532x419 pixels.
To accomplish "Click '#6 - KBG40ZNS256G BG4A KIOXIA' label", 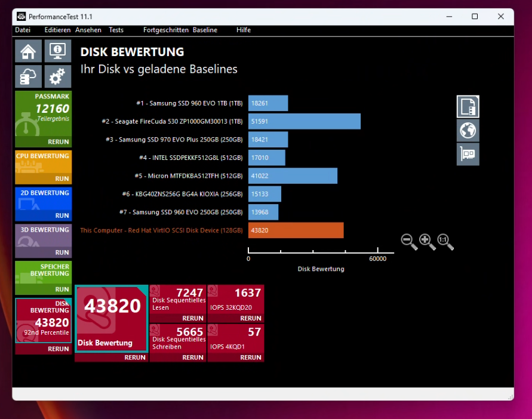I will coord(182,194).
